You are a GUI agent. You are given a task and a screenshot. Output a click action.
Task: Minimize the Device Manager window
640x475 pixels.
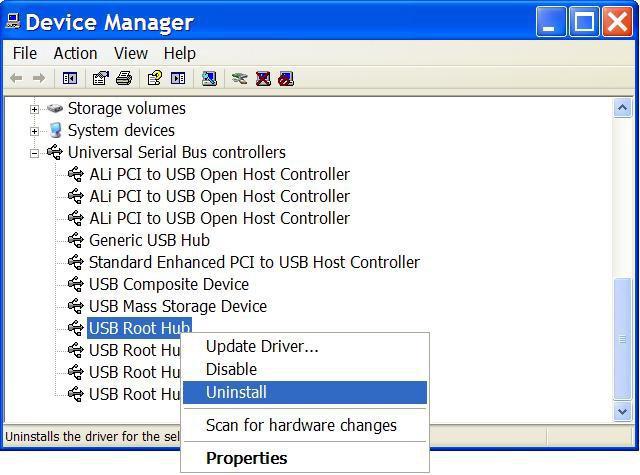[551, 22]
